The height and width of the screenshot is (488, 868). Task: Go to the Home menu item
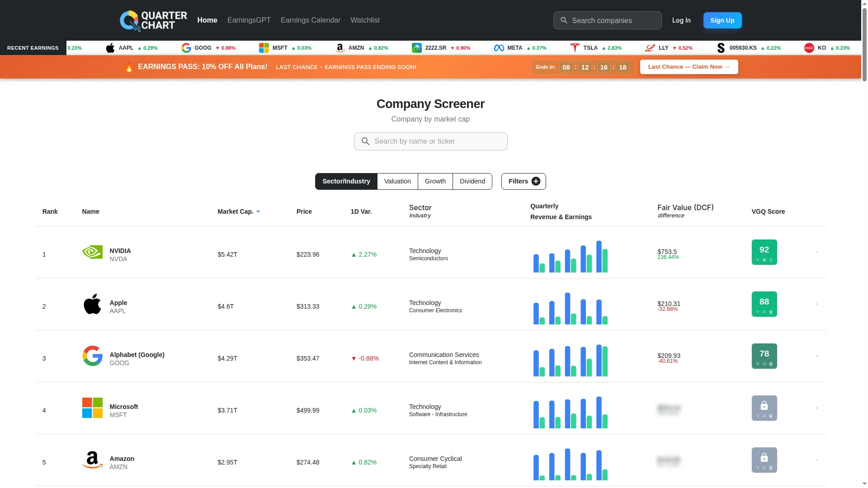(207, 20)
